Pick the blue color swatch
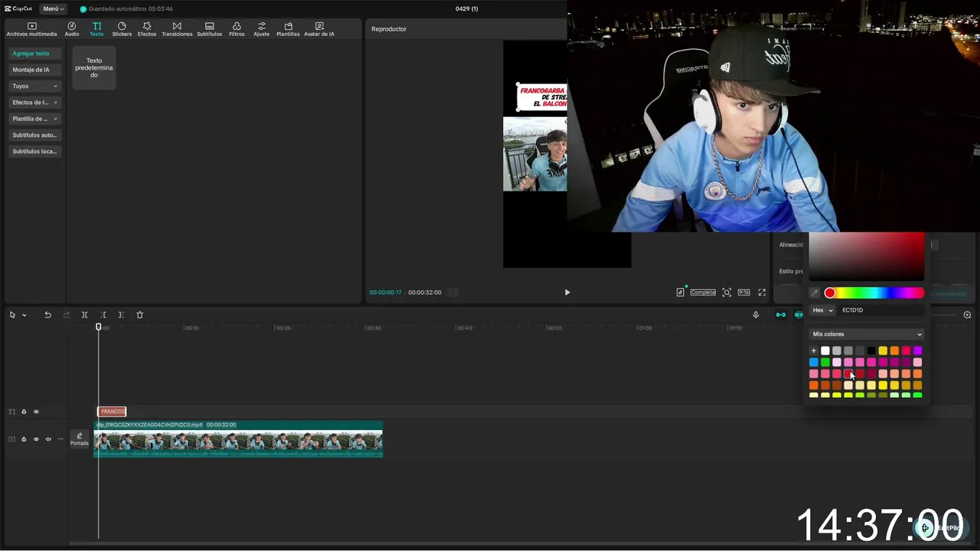The image size is (980, 551). 814,363
